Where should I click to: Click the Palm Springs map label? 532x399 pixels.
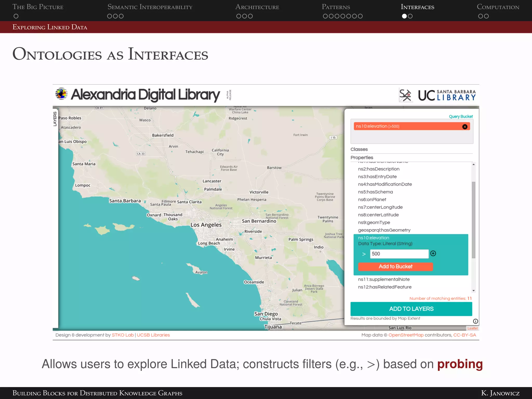(301, 240)
